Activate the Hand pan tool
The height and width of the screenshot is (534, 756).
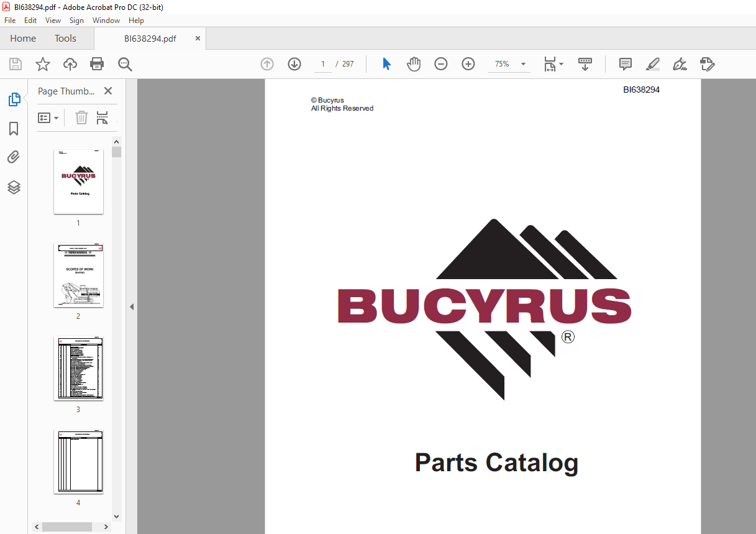(414, 64)
